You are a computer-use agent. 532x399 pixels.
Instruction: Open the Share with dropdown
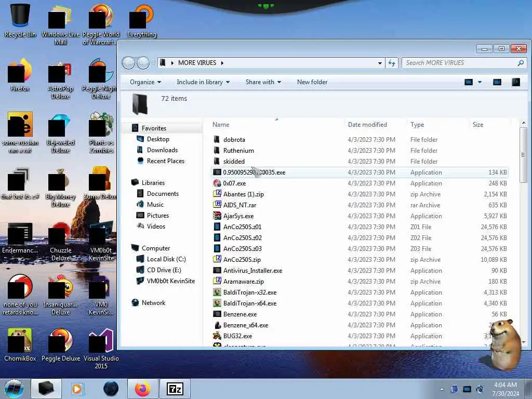(263, 82)
